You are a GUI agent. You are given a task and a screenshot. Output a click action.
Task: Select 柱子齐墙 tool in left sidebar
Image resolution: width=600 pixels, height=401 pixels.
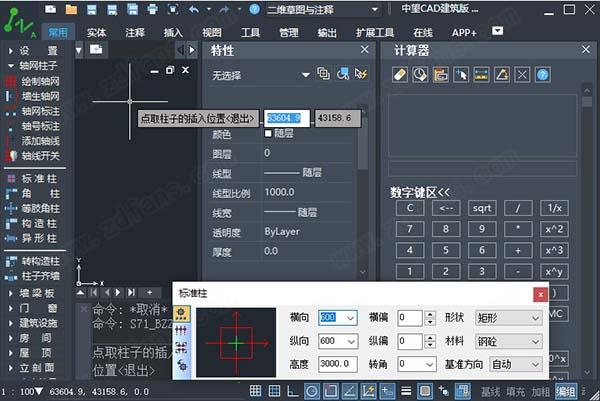point(33,276)
